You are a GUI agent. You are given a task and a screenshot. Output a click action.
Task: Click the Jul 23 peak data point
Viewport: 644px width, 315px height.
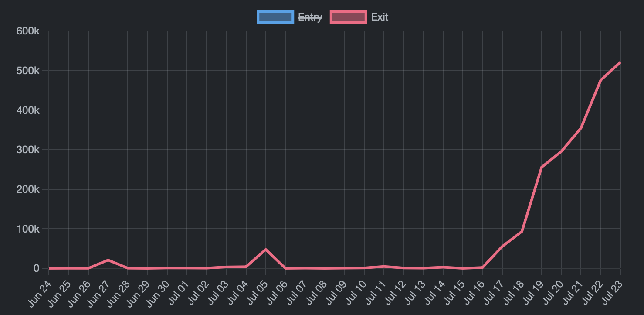pos(620,63)
